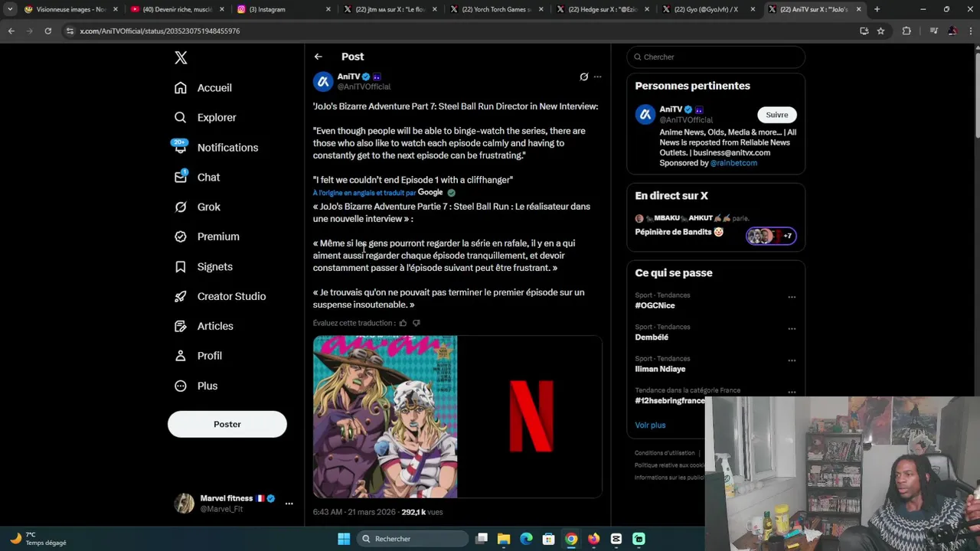This screenshot has height=551, width=980.
Task: Open Chrome from taskbar
Action: (571, 539)
